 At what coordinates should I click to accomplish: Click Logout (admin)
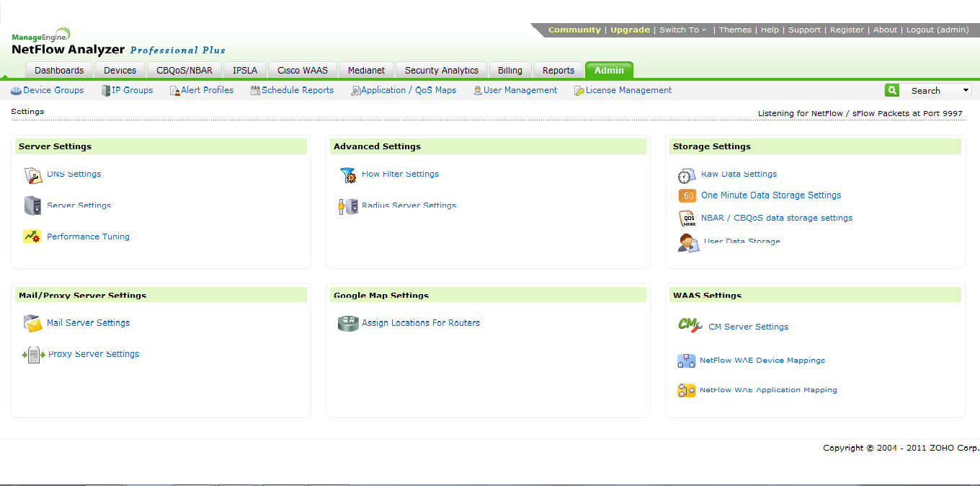937,30
